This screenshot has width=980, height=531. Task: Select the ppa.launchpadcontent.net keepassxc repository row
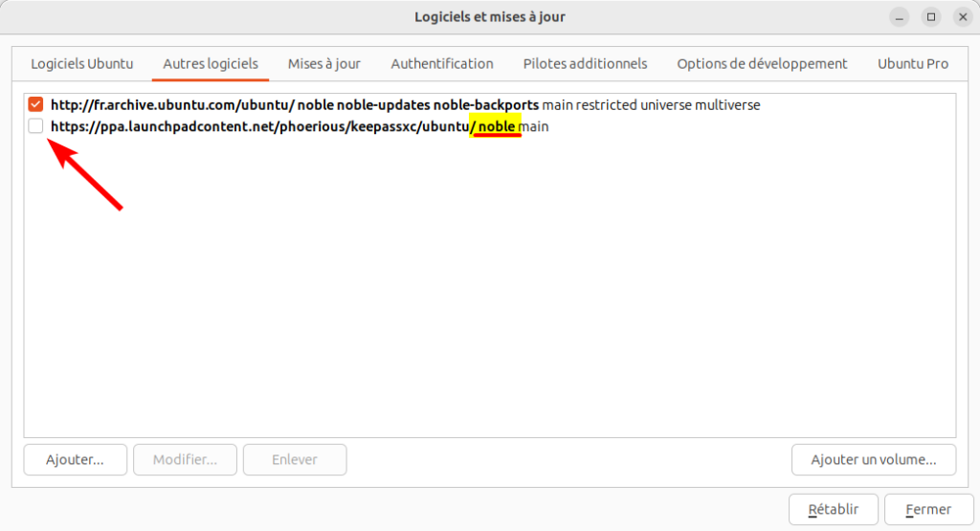tap(490, 126)
